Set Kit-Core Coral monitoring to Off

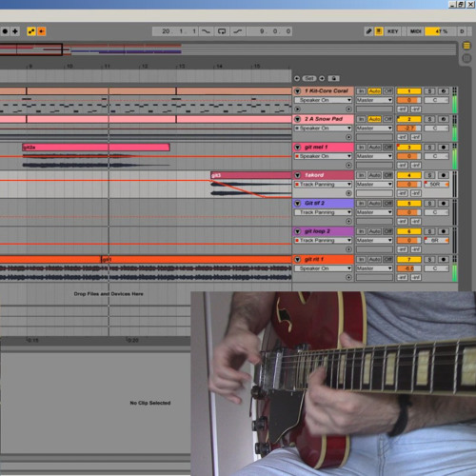pos(387,91)
